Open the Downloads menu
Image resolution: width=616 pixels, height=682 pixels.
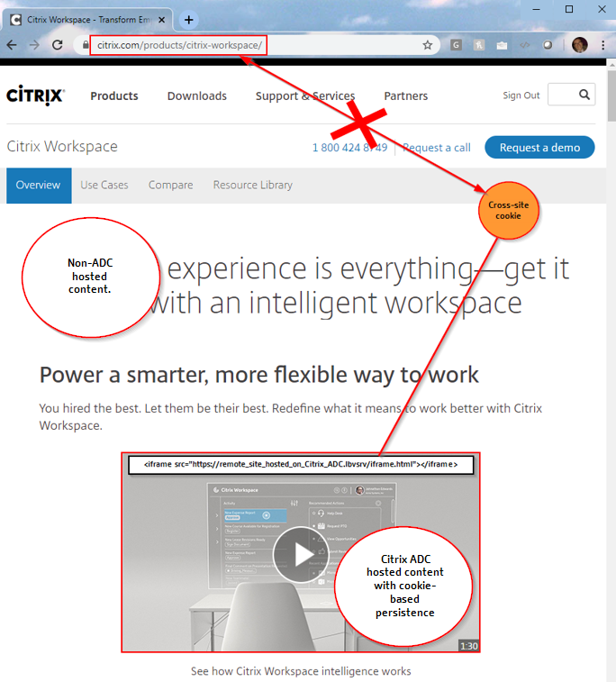(197, 95)
